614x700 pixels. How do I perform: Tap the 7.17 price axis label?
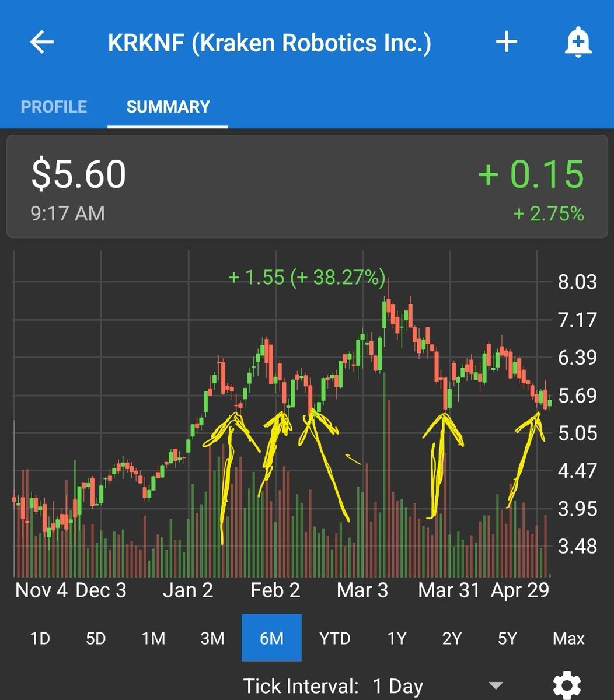coord(577,320)
